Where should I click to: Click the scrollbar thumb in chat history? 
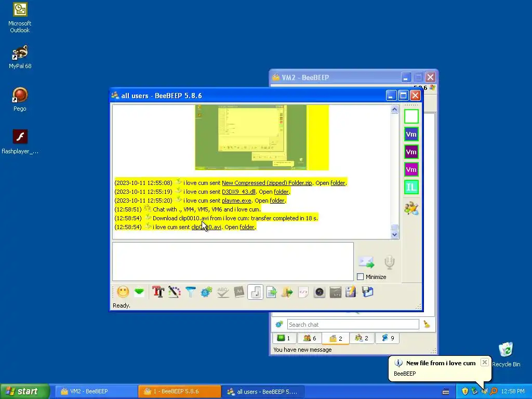point(394,227)
